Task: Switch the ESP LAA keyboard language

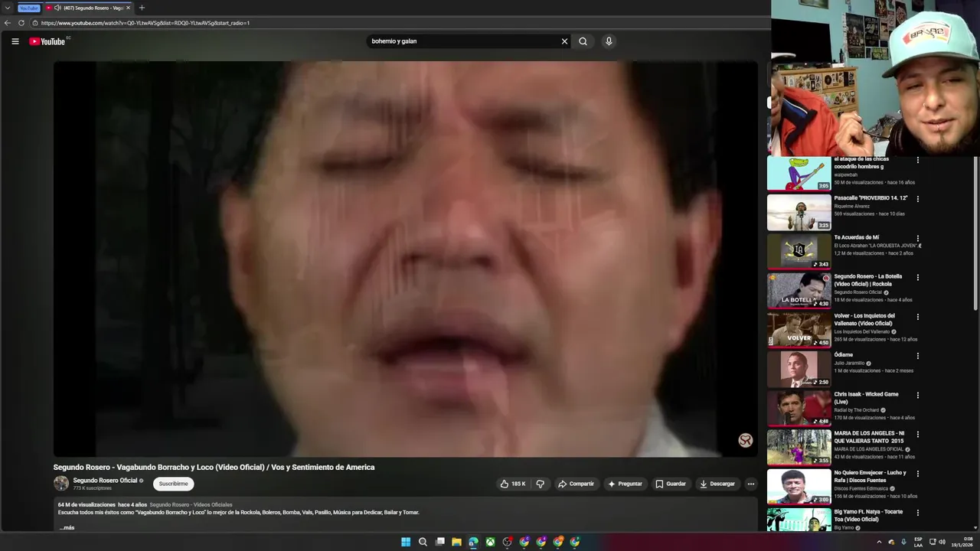Action: tap(918, 542)
